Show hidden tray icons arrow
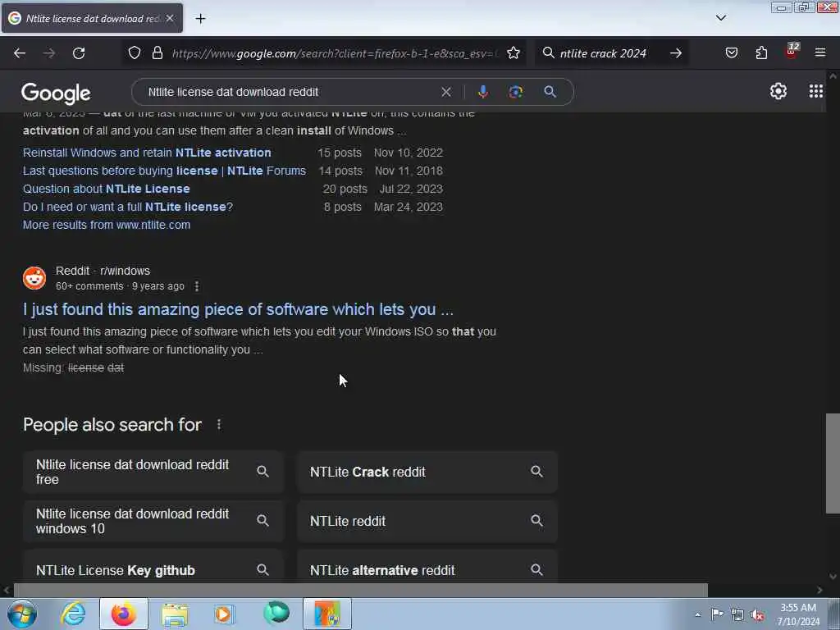 pos(697,614)
